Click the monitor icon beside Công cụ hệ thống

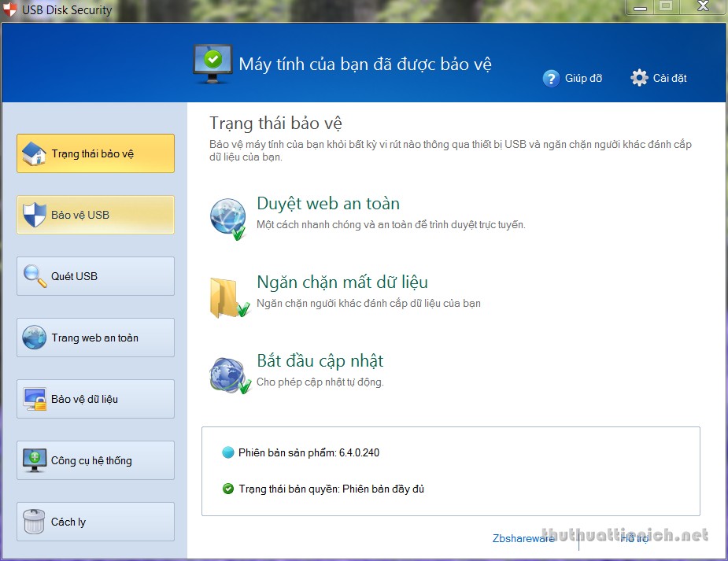pos(35,460)
